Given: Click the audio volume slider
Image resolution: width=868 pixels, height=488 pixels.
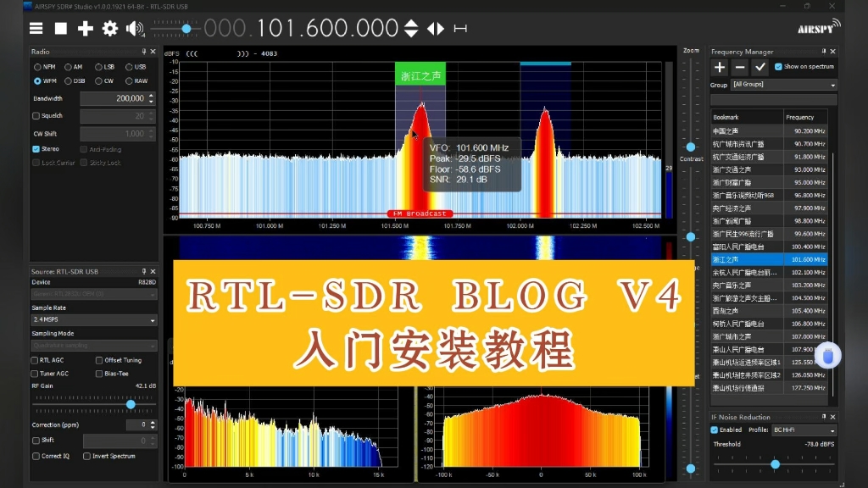Looking at the screenshot, I should coord(175,28).
